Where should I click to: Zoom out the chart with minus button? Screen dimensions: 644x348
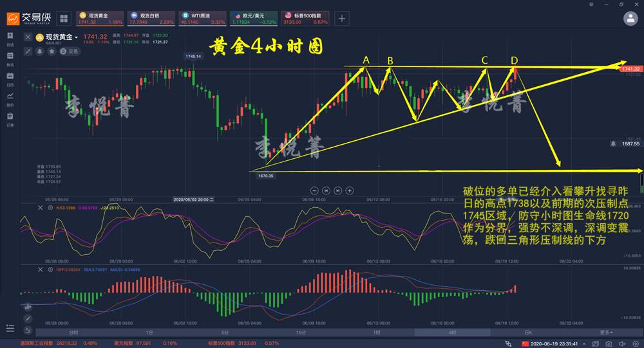314,190
